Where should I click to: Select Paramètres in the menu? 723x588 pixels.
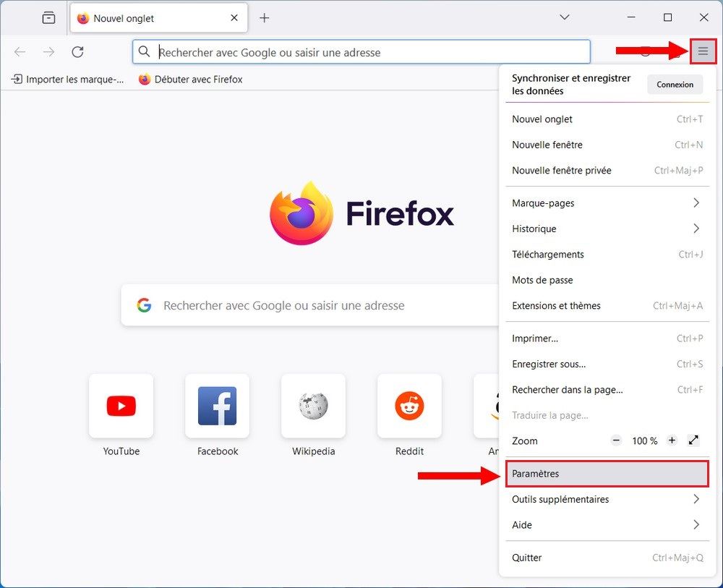pyautogui.click(x=607, y=474)
